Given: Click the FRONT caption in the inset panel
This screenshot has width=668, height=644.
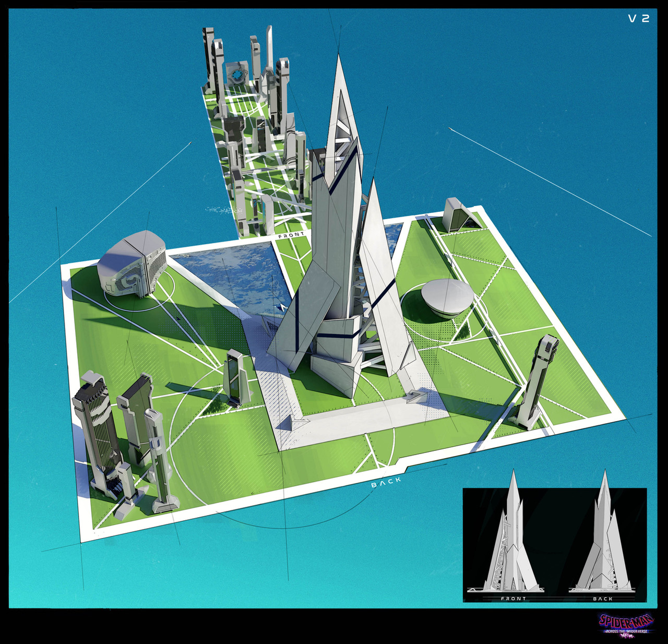Looking at the screenshot, I should coord(514,598).
